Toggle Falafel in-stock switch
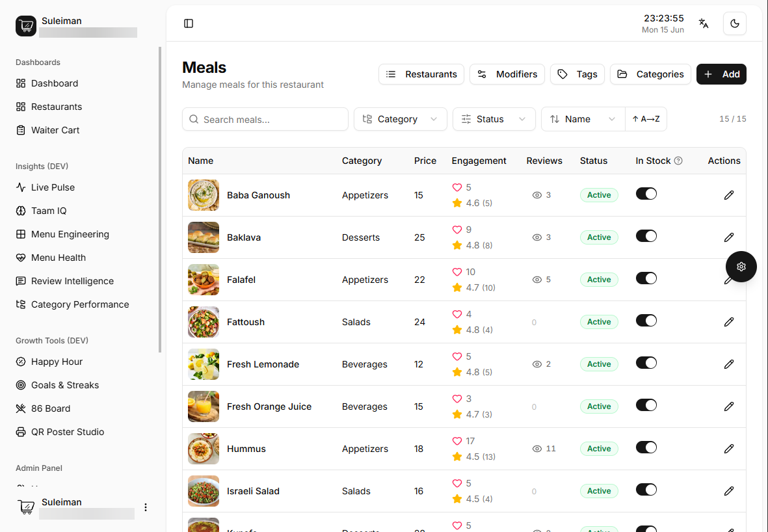Image resolution: width=768 pixels, height=532 pixels. 646,278
